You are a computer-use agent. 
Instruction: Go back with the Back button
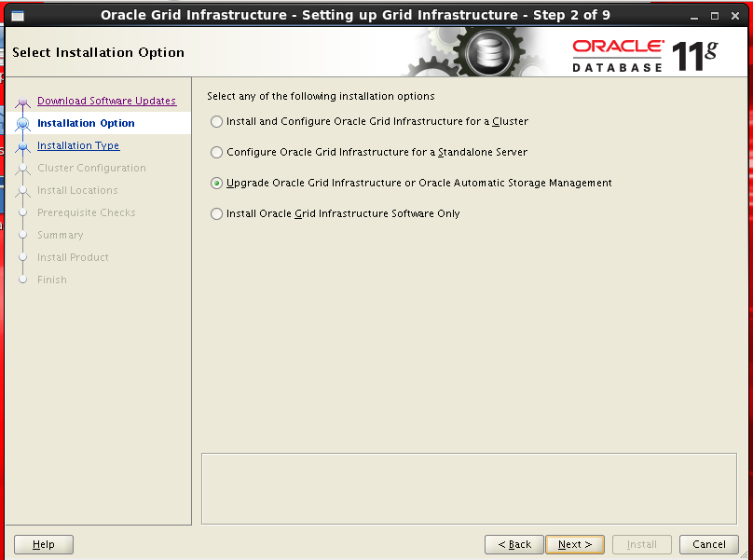514,545
